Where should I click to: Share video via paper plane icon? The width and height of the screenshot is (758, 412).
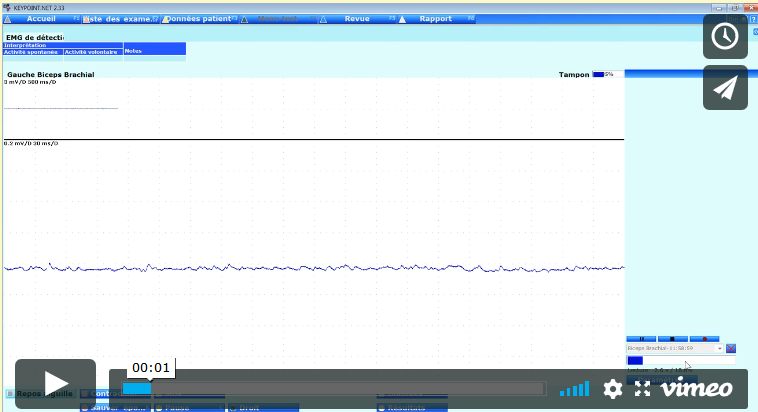[x=725, y=88]
